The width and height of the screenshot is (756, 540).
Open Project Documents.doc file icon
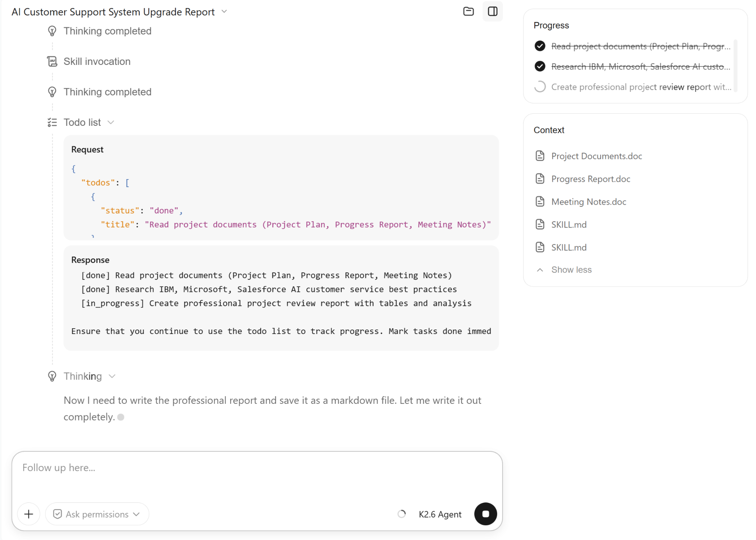540,156
